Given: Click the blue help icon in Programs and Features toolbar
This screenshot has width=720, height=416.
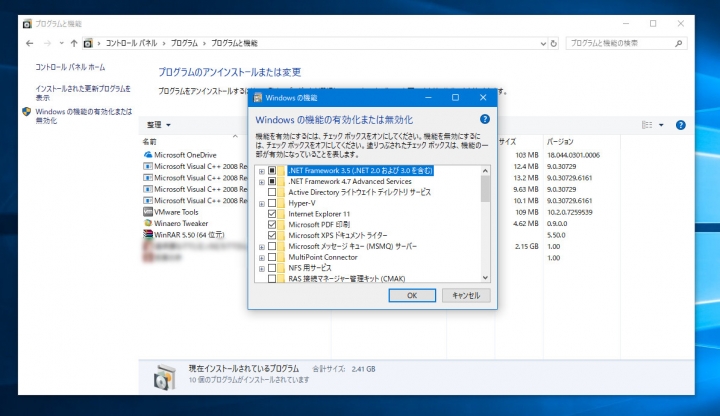Looking at the screenshot, I should click(681, 125).
